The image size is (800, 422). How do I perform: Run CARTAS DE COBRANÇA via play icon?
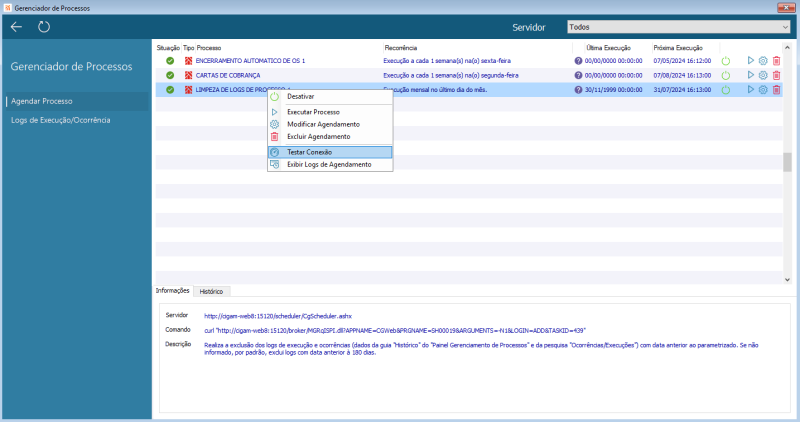click(751, 75)
